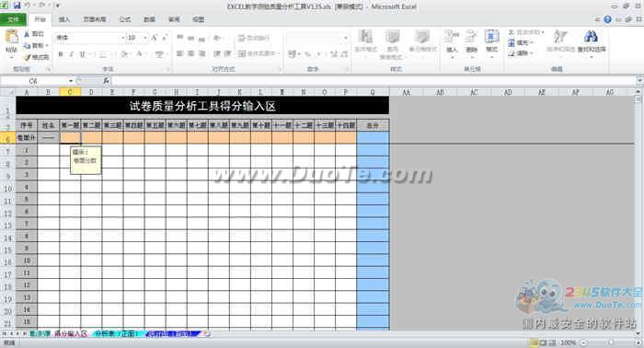
Task: Click the Format cells icon
Action: (491, 37)
